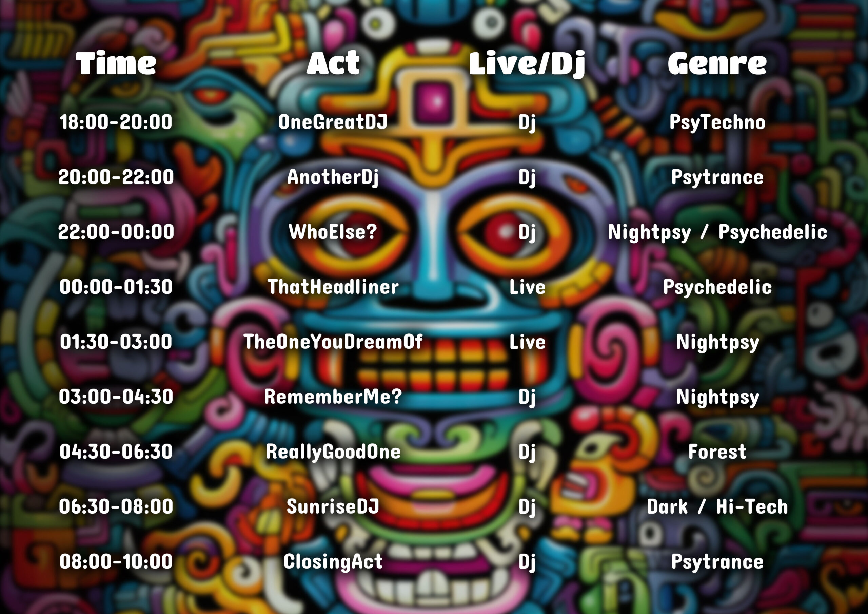The height and width of the screenshot is (614, 868).
Task: Select the WhoElse? act entry
Action: click(x=333, y=232)
